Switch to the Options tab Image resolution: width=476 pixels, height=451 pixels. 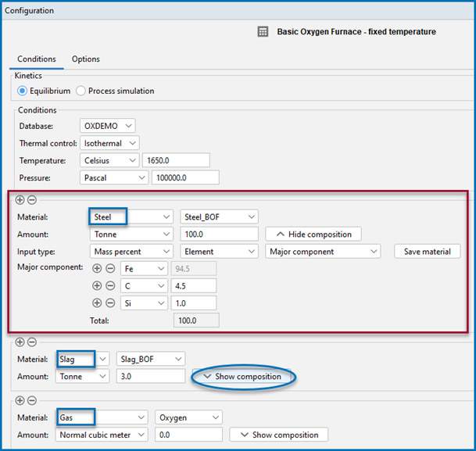tap(86, 59)
